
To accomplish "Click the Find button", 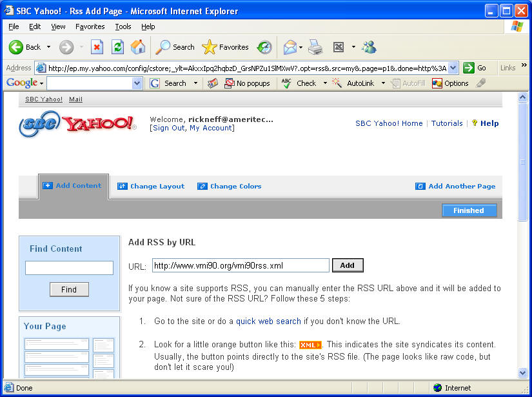I will tap(69, 289).
